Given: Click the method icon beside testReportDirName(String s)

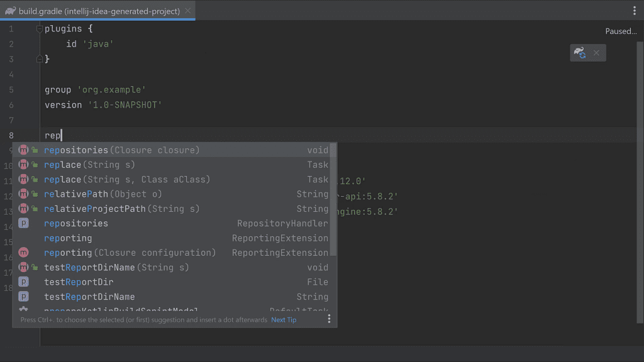Looking at the screenshot, I should (x=23, y=267).
